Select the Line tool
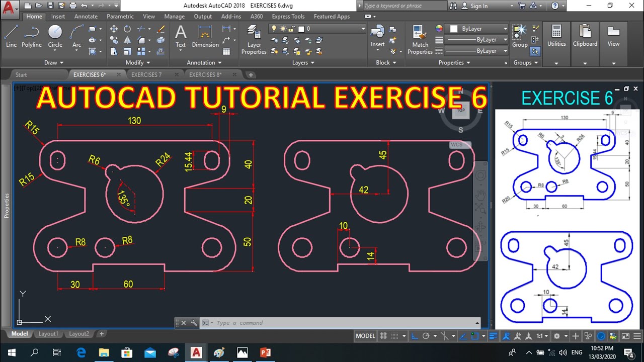This screenshot has height=362, width=644. tap(11, 36)
